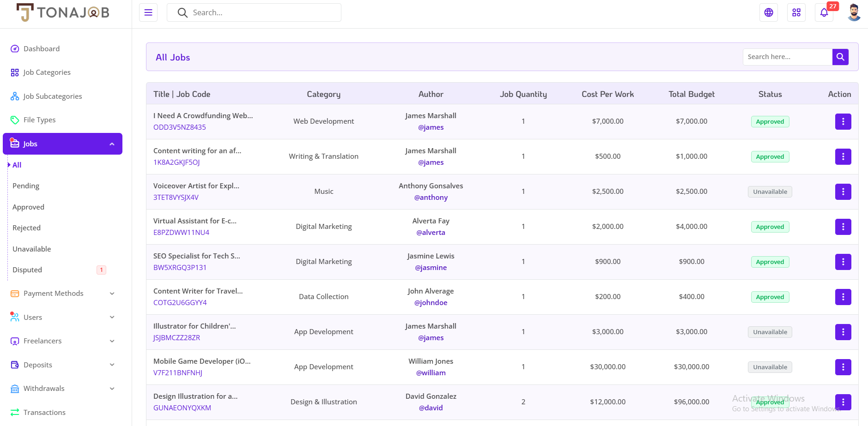Open the globe language selector

pyautogui.click(x=769, y=12)
